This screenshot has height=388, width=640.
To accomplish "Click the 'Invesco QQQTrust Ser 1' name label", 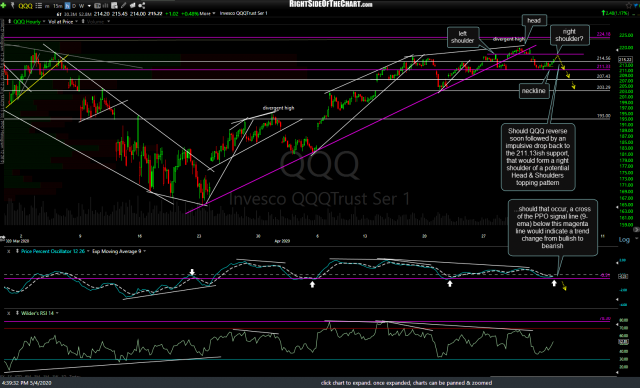I will [244, 13].
